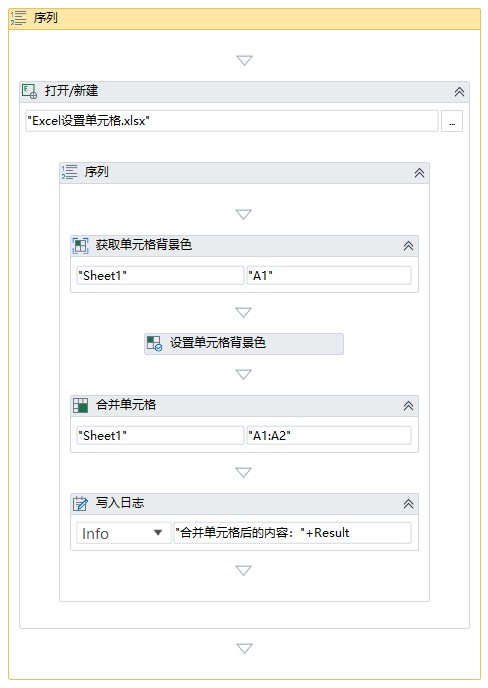Edit Sheet1 field in 合并单元格
Viewport: 488px width, 688px height.
(x=160, y=436)
